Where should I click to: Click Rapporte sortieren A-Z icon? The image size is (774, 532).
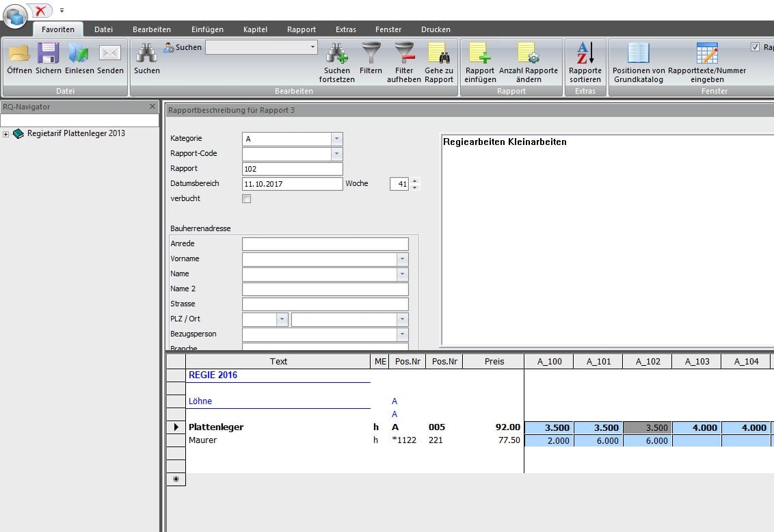[585, 53]
